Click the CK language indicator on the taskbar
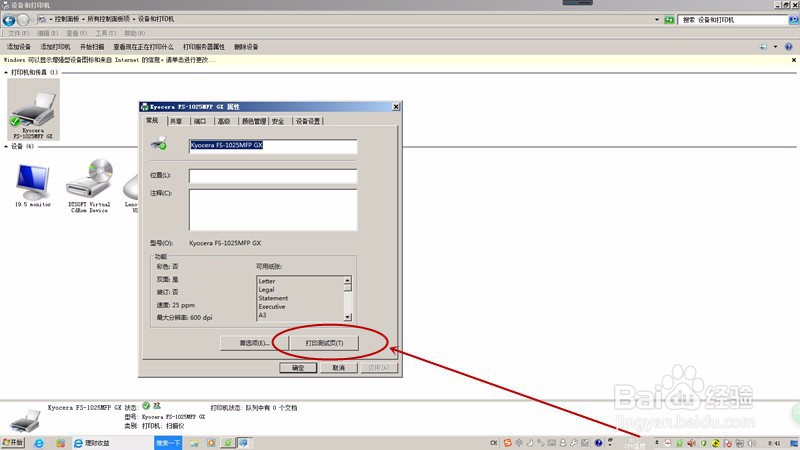The width and height of the screenshot is (800, 450). click(x=493, y=443)
